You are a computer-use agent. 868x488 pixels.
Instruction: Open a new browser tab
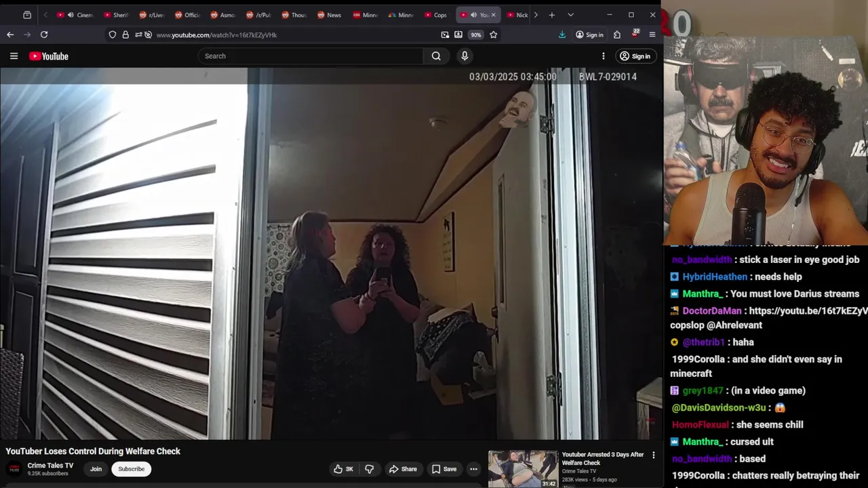click(552, 15)
